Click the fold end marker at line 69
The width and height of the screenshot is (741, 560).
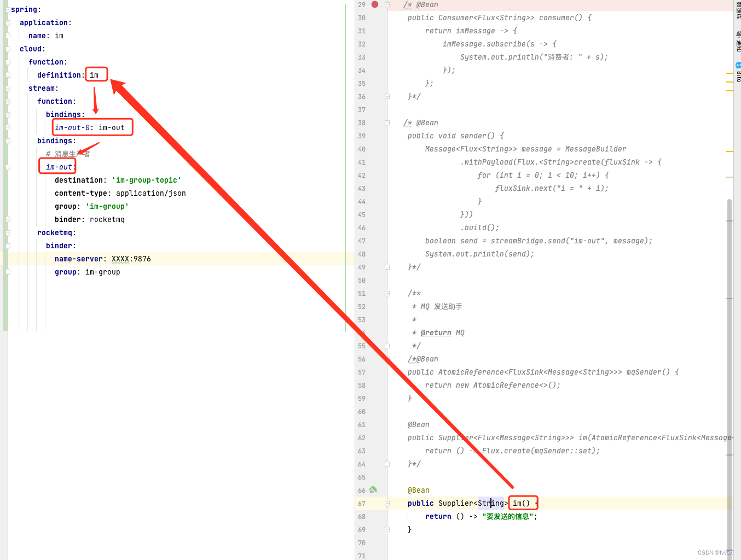[387, 530]
